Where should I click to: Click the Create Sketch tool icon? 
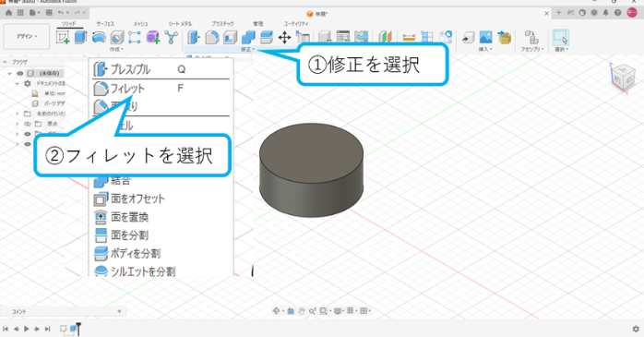click(x=63, y=38)
